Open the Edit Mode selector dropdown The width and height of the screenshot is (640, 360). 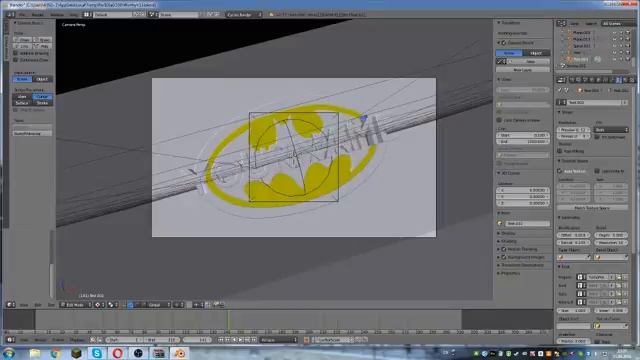pos(76,304)
